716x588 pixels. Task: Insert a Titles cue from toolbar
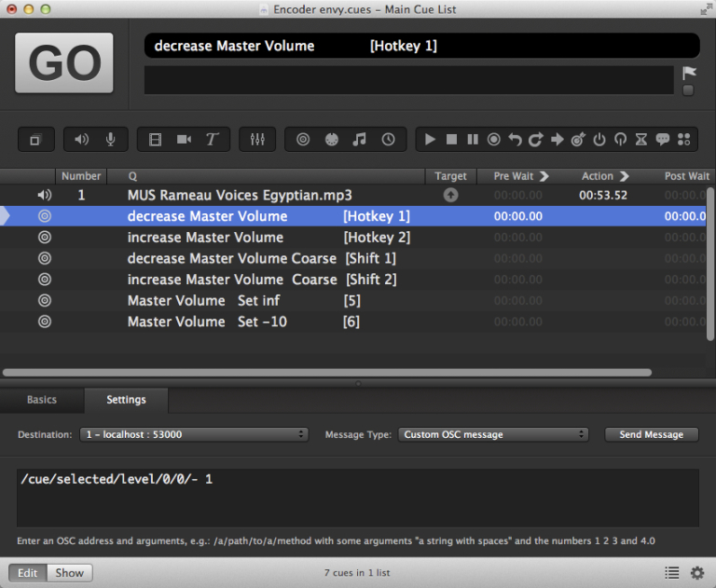point(212,140)
